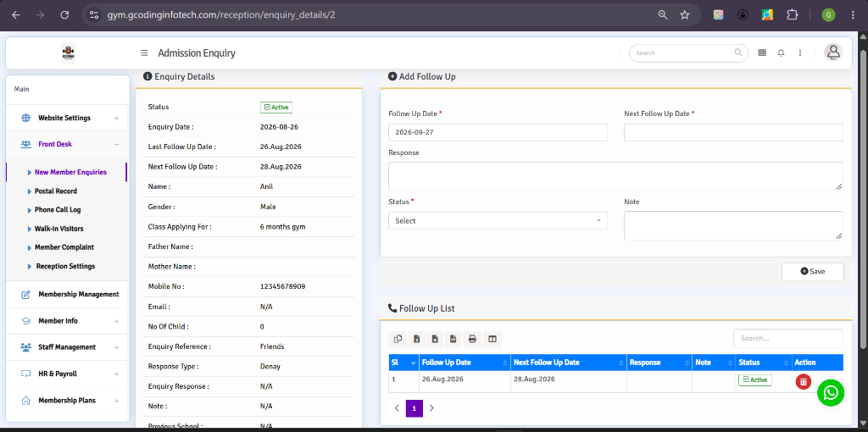Collapse the Front Desk menu
The image size is (868, 432).
pyautogui.click(x=68, y=144)
